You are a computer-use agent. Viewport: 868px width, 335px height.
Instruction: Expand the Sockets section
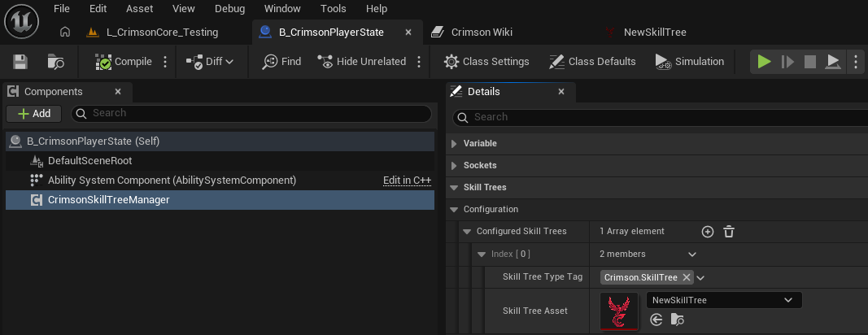[x=454, y=166]
